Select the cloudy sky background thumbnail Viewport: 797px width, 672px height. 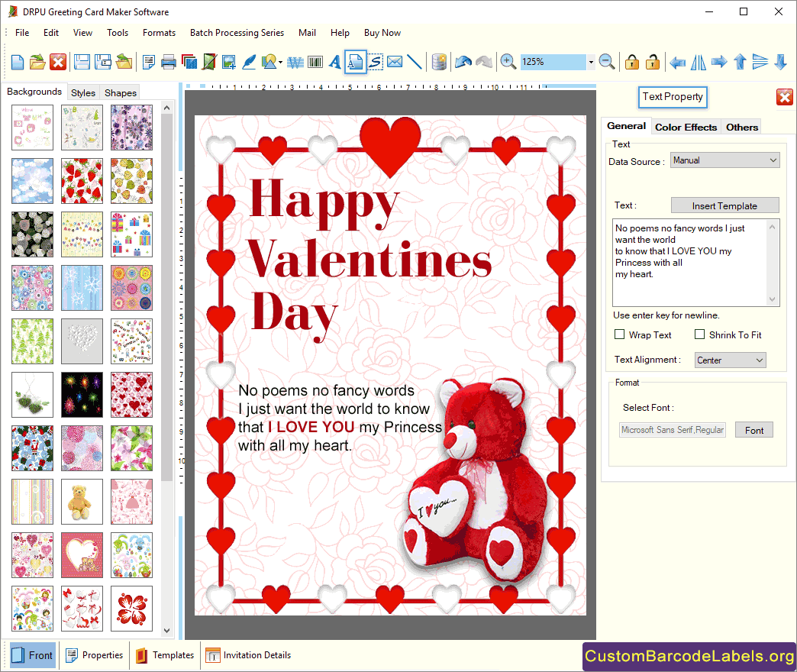(32, 181)
